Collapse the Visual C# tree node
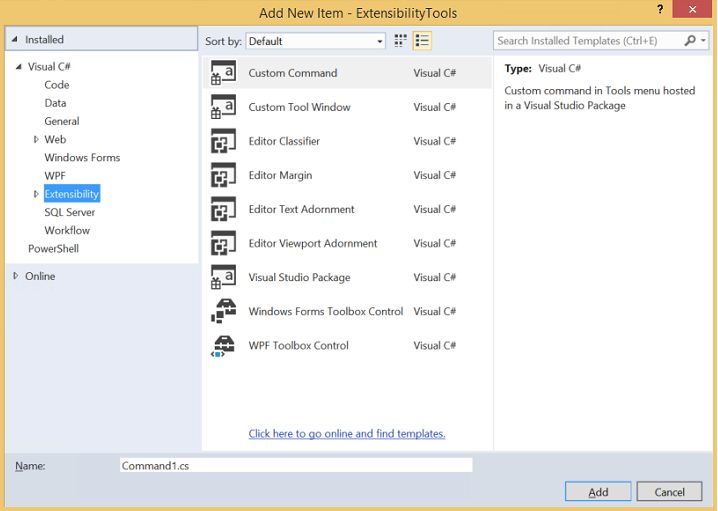Screen dimensions: 718x511 pos(19,67)
